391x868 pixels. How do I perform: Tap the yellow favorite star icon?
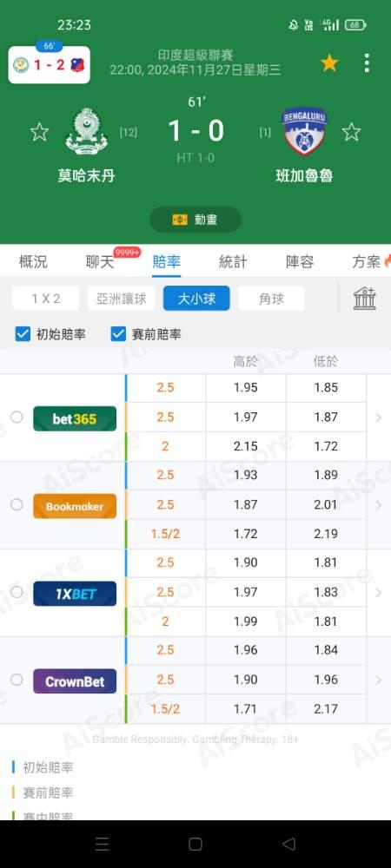pos(329,63)
